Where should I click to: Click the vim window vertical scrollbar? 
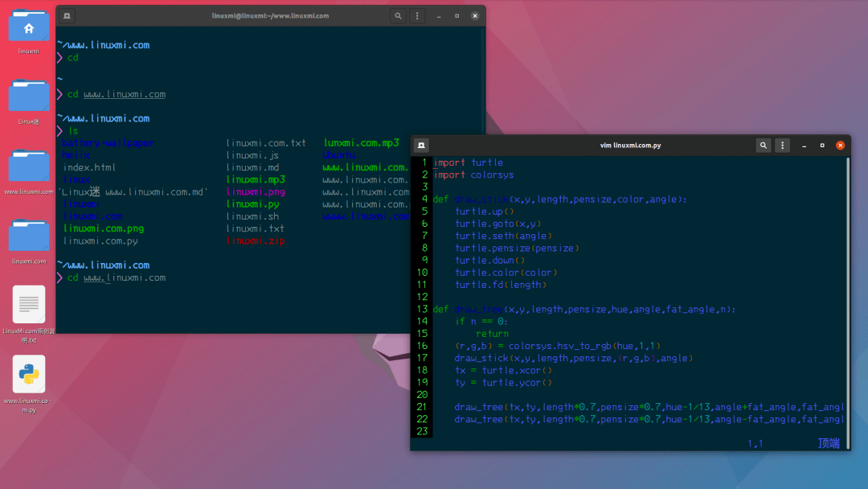848,302
